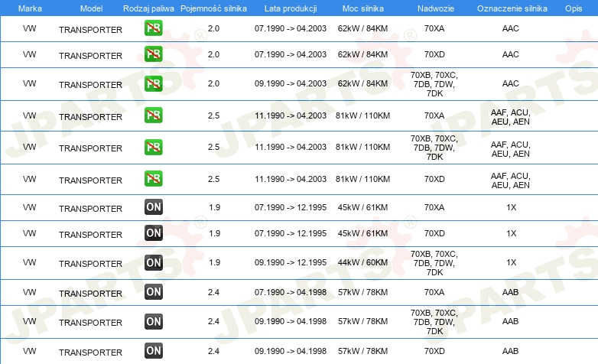Click the Marka column header
This screenshot has width=598, height=364.
click(30, 8)
